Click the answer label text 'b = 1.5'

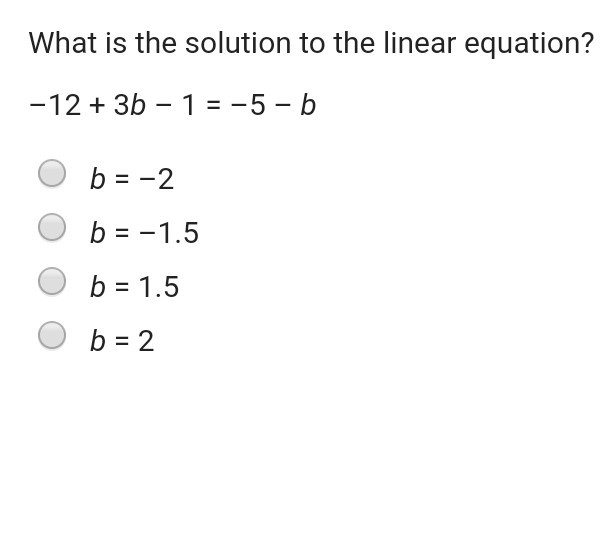134,288
